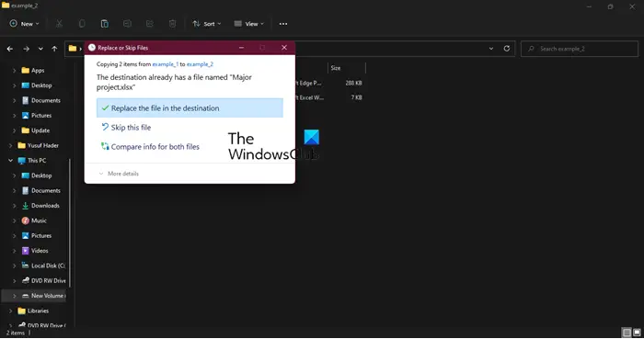Viewport: 644px width, 339px height.
Task: Go up one folder level
Action: click(x=54, y=49)
